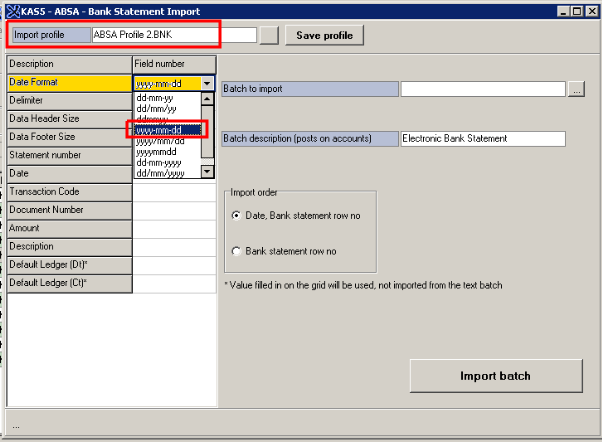Image resolution: width=602 pixels, height=442 pixels.
Task: Click the browse button next to Batch to import
Action: (x=575, y=89)
